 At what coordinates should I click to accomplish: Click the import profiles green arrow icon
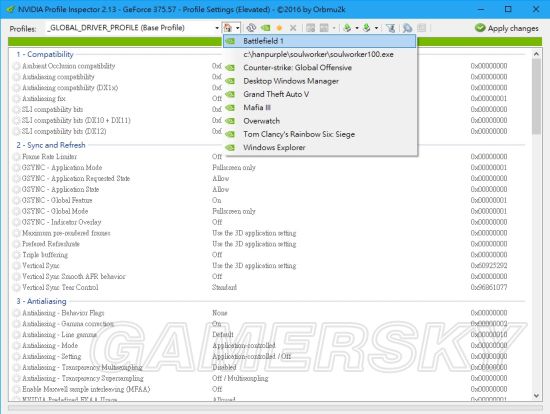click(x=367, y=28)
